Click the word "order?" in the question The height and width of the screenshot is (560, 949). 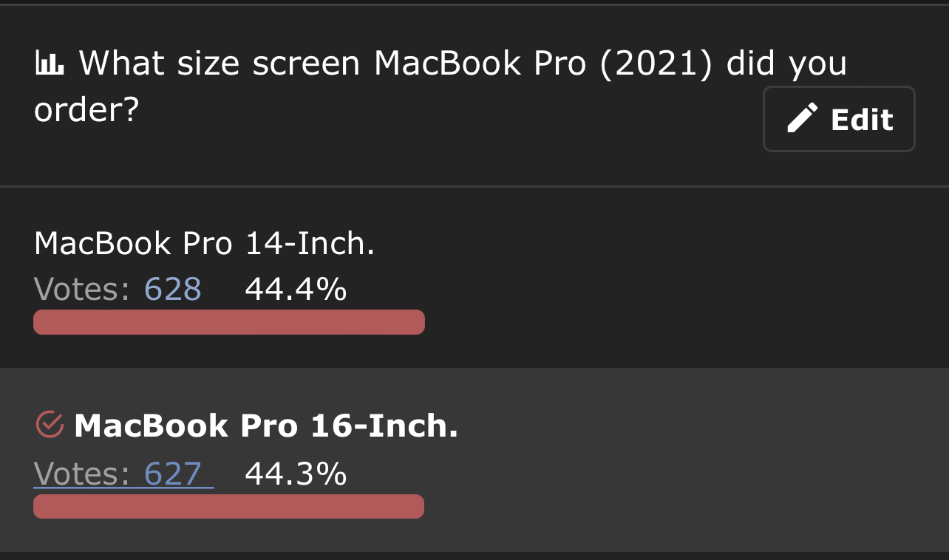(86, 111)
